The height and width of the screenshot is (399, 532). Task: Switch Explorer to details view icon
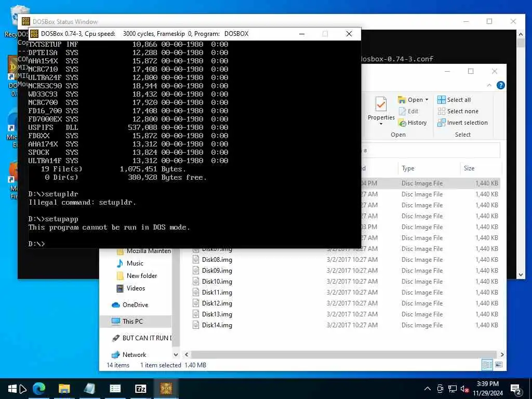tap(487, 365)
